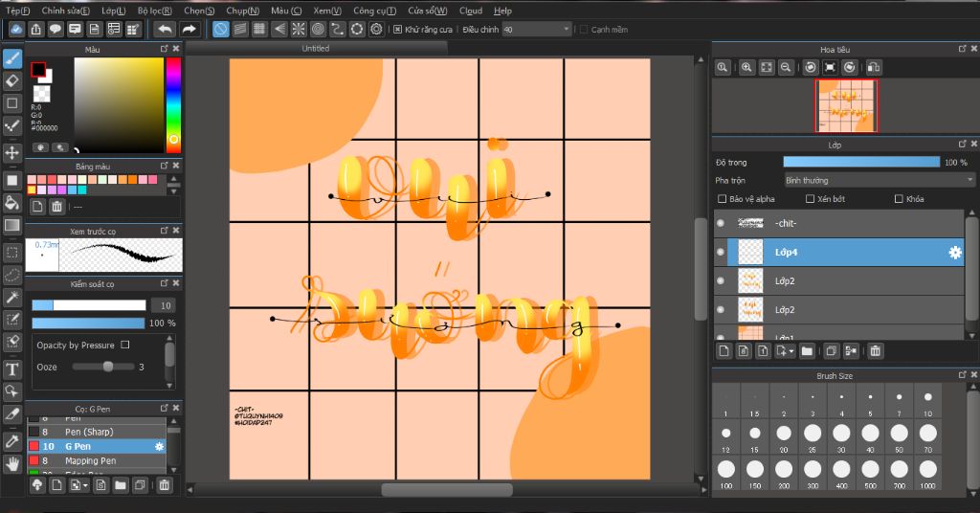980x513 pixels.
Task: Zoom in via the navigator panel
Action: [746, 68]
